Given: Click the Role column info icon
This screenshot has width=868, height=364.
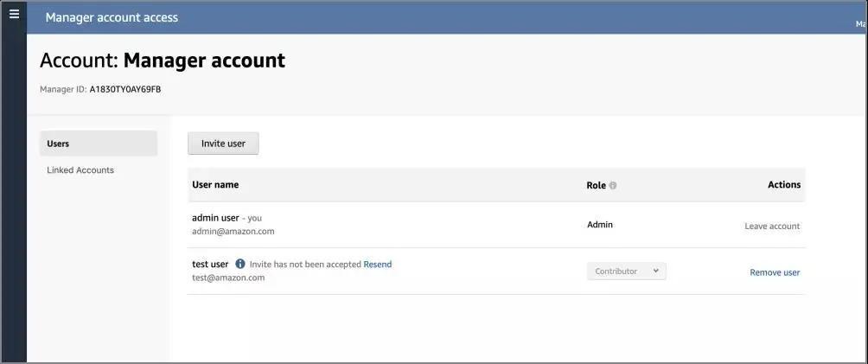Looking at the screenshot, I should tap(613, 186).
